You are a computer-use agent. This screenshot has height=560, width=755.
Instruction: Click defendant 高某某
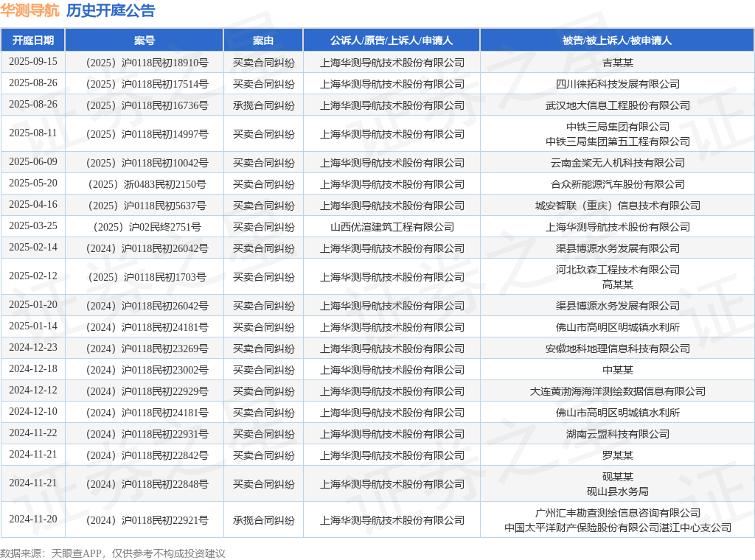pyautogui.click(x=618, y=284)
